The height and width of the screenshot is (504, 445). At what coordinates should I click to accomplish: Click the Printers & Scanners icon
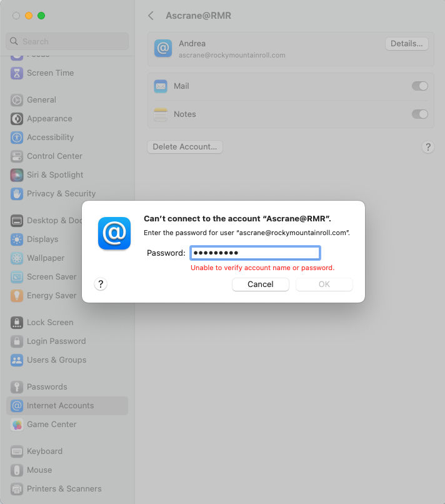click(17, 489)
